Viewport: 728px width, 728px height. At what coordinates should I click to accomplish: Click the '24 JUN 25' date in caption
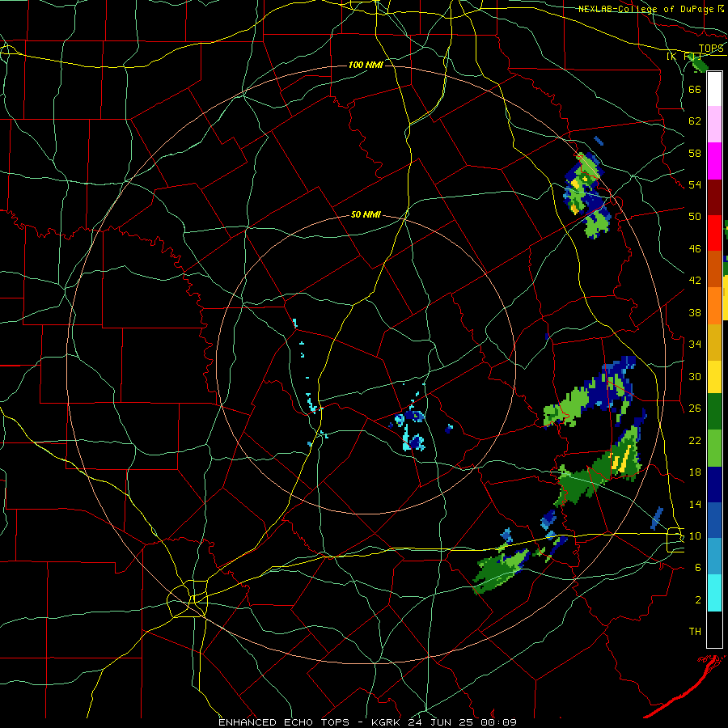pyautogui.click(x=442, y=722)
